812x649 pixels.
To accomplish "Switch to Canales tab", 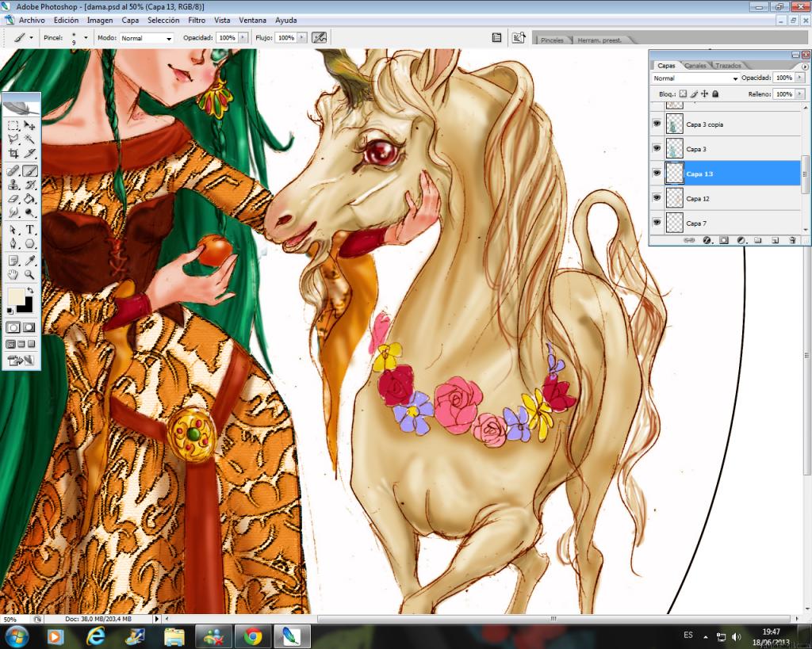I will click(x=695, y=66).
